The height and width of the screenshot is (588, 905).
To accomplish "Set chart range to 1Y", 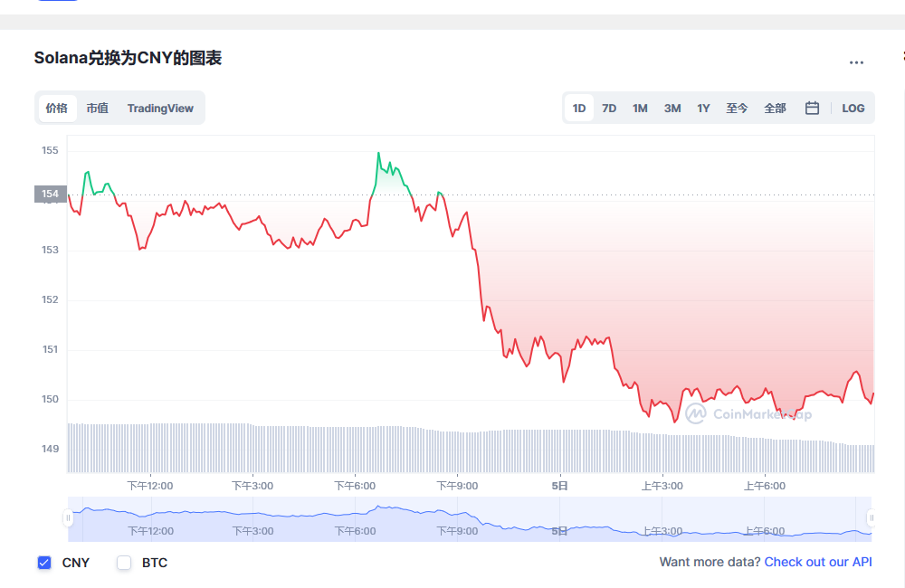I will click(x=703, y=108).
